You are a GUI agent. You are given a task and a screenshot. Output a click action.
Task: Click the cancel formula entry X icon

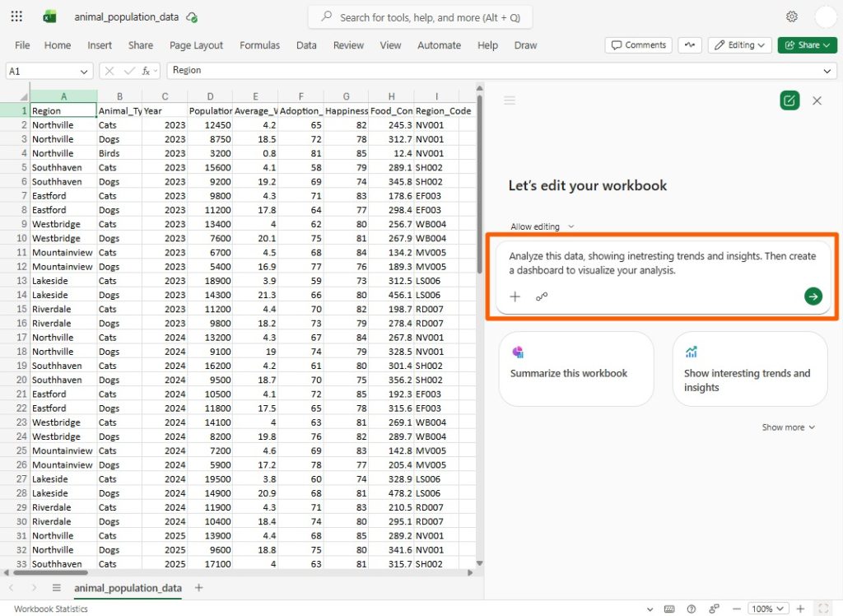[x=109, y=71]
